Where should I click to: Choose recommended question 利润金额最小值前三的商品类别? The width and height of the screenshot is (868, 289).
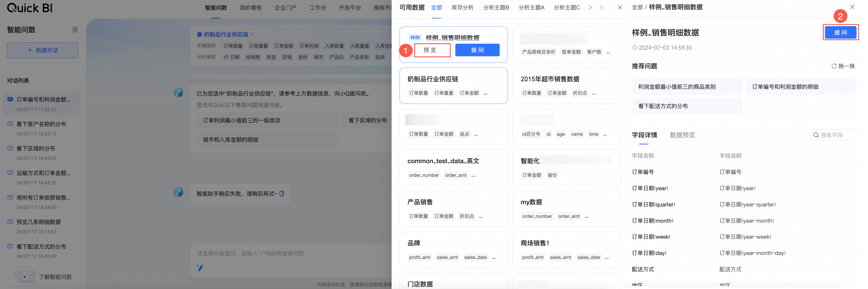point(687,87)
